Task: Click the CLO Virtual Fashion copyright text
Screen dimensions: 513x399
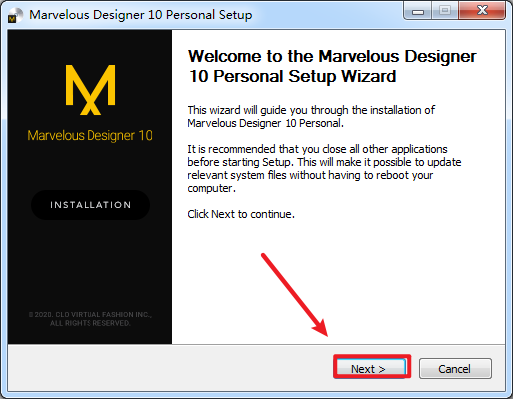Action: point(90,319)
